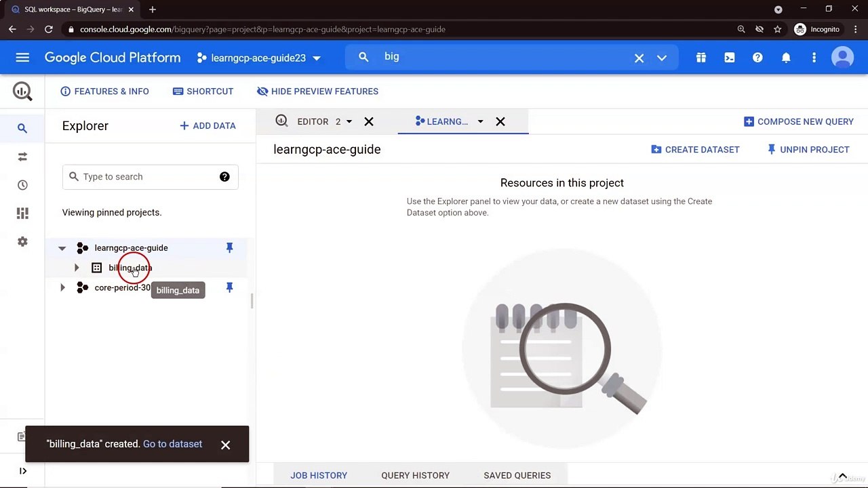Open Scheduled queries clock icon
868x488 pixels.
coord(22,185)
